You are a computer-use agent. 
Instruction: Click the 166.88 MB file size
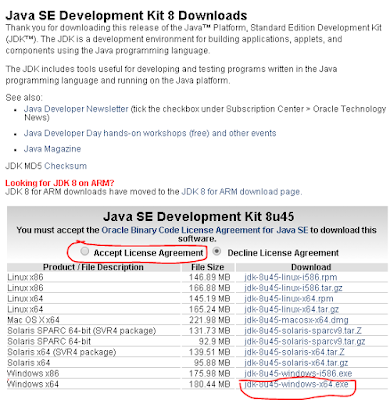point(210,288)
